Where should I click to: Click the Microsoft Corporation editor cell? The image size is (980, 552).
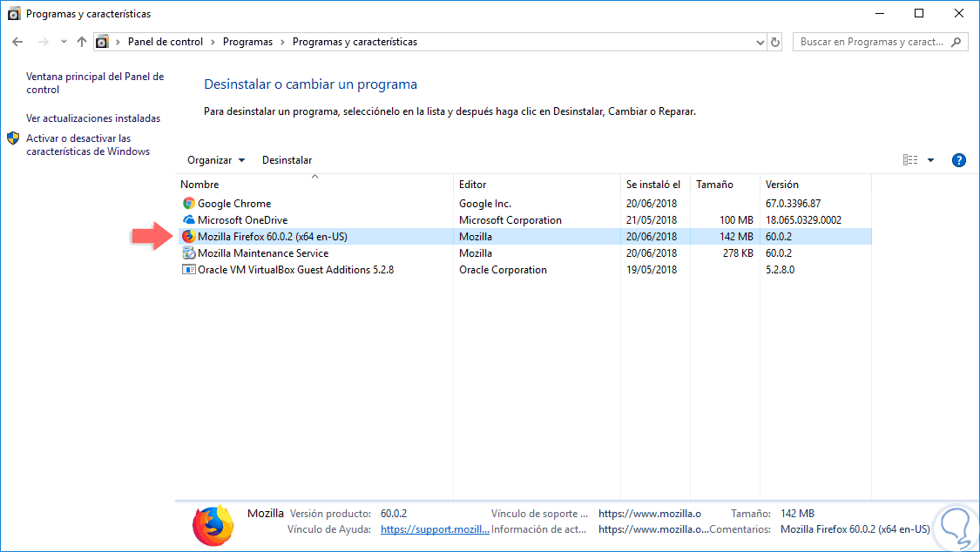[x=510, y=219]
